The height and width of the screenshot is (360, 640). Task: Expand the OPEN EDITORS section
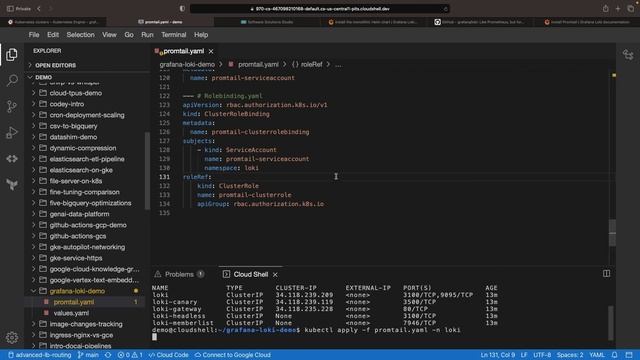click(56, 65)
